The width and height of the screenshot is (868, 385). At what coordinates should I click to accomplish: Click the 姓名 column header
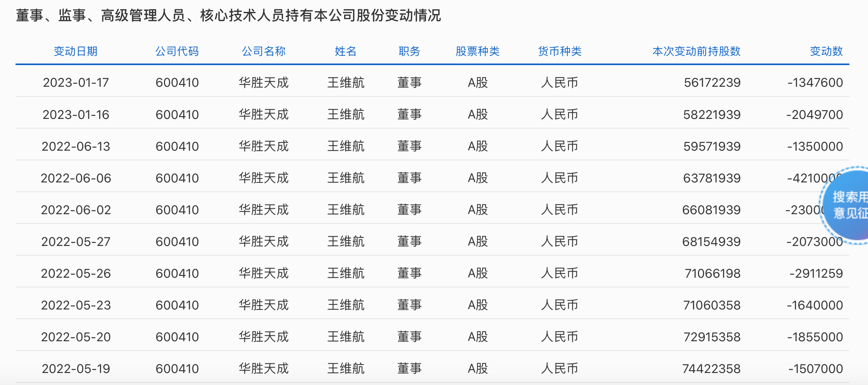click(346, 51)
